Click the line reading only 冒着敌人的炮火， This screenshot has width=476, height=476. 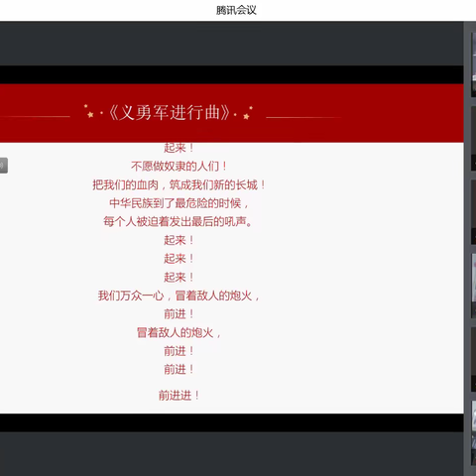coord(178,332)
